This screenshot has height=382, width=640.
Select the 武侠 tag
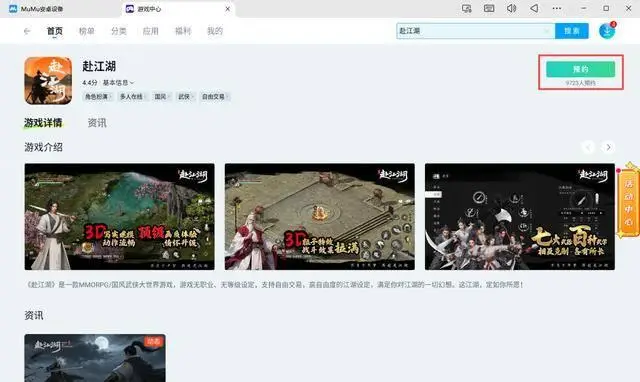pos(185,97)
